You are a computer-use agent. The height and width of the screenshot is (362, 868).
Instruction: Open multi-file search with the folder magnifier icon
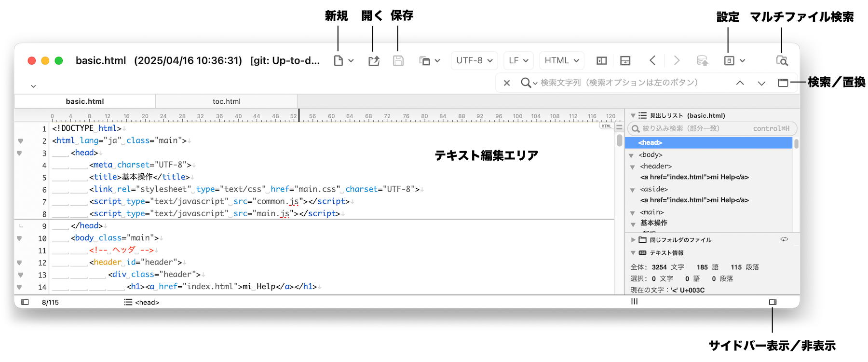click(782, 61)
